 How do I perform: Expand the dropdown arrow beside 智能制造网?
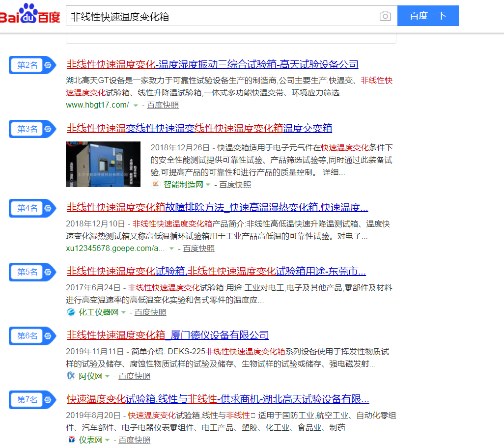tap(208, 185)
